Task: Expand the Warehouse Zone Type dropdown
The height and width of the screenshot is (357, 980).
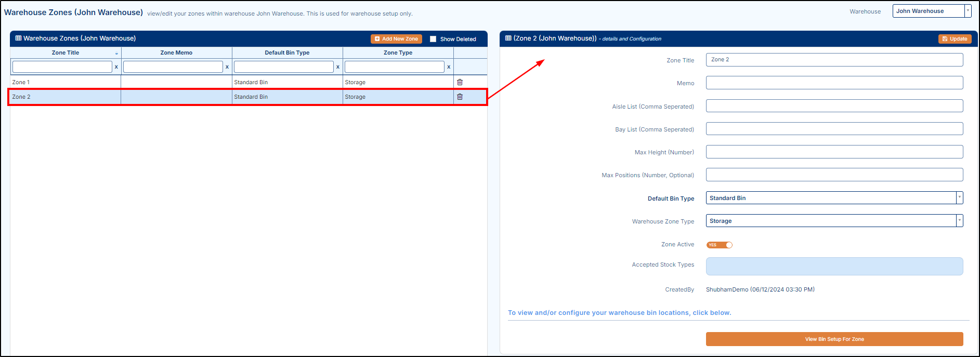Action: (x=959, y=221)
